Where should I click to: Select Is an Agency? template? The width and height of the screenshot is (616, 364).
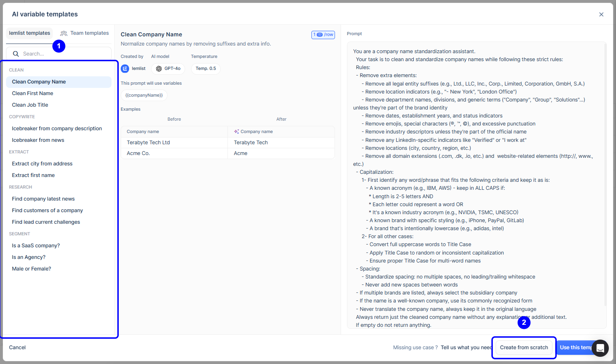pyautogui.click(x=59, y=257)
